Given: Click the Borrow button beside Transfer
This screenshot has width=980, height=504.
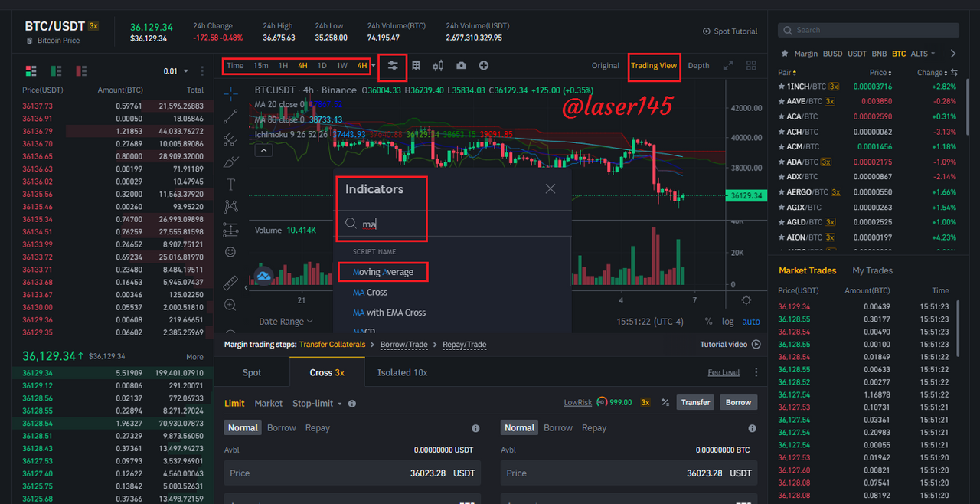Looking at the screenshot, I should pyautogui.click(x=738, y=402).
